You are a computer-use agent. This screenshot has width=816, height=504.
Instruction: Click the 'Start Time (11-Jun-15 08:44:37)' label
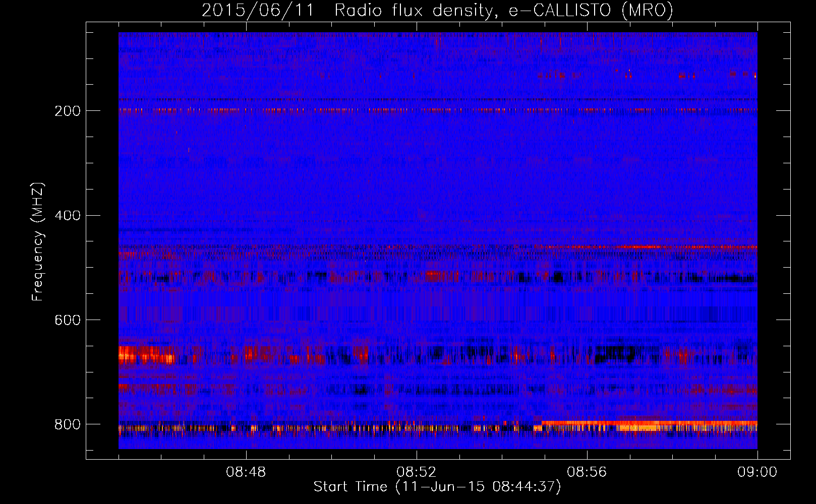(437, 487)
